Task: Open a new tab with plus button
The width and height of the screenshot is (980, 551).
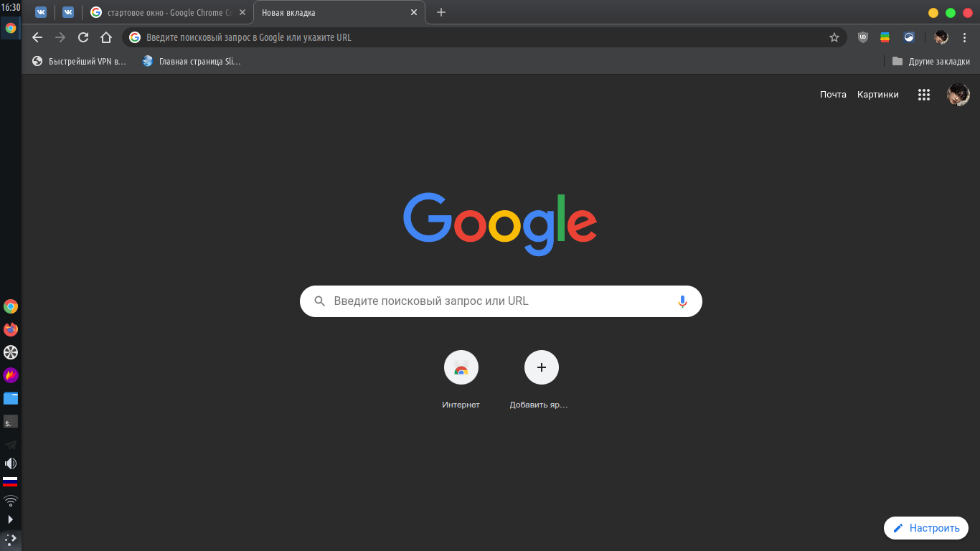Action: click(441, 12)
